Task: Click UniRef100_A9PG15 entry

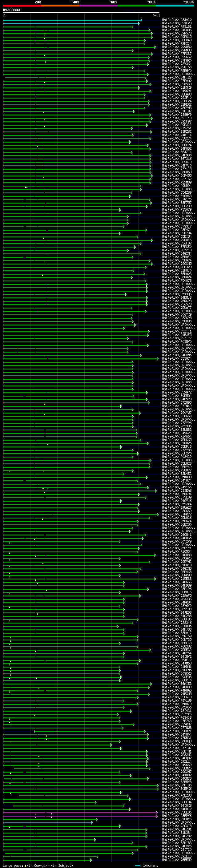Action: [177, 37]
